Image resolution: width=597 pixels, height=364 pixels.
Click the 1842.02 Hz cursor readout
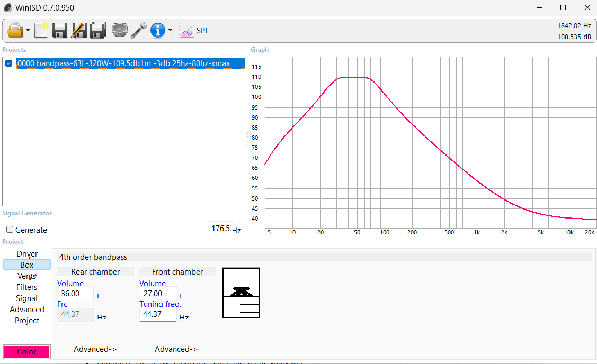tap(574, 26)
